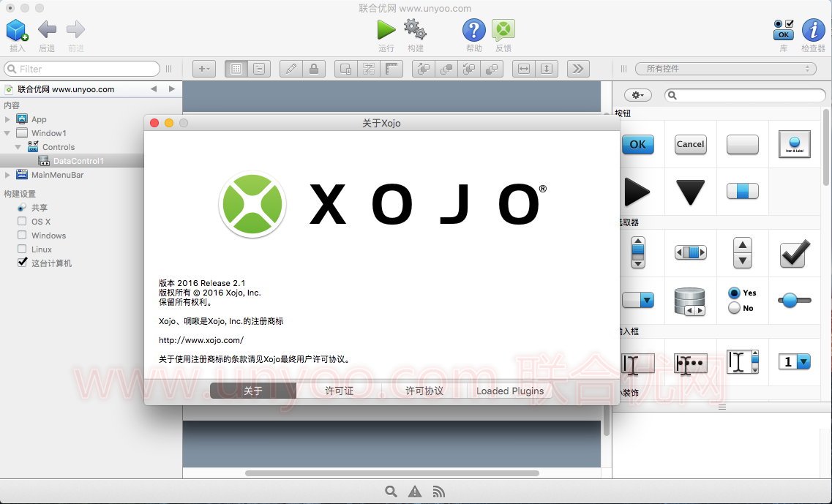Select the Icon & Label bevel control
The width and height of the screenshot is (832, 504).
pos(795,144)
